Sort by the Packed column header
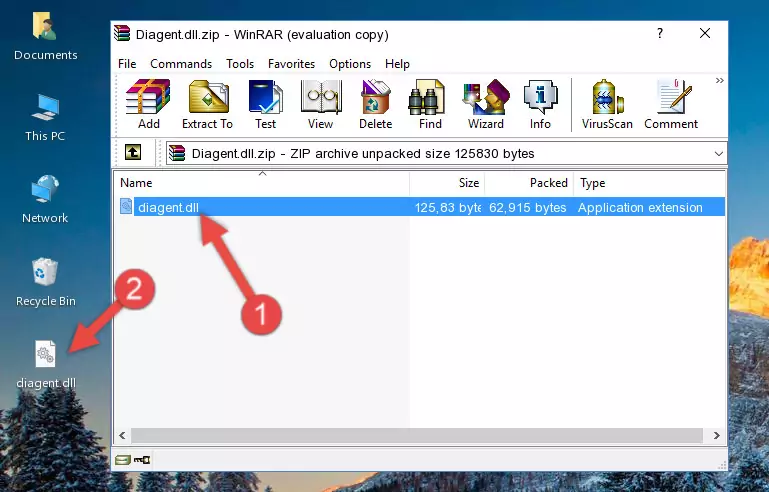 point(529,183)
